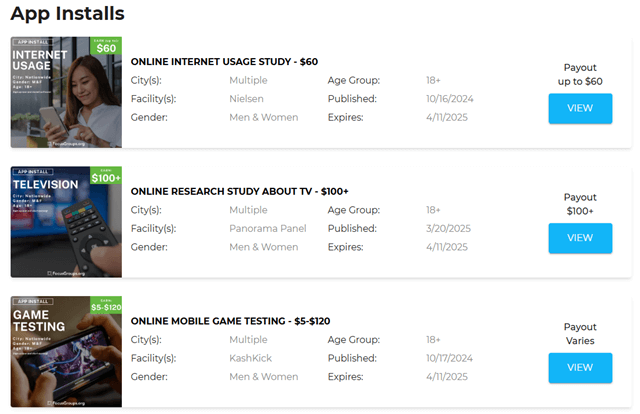The image size is (640, 414).
Task: Click the $100+ green badge on thumbnail
Action: click(x=106, y=176)
